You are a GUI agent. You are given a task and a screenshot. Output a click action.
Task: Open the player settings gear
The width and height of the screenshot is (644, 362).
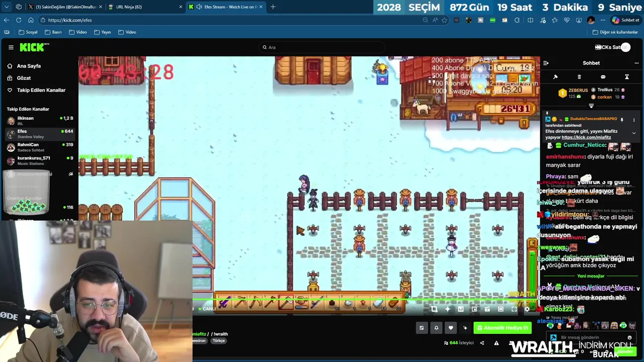click(527, 309)
